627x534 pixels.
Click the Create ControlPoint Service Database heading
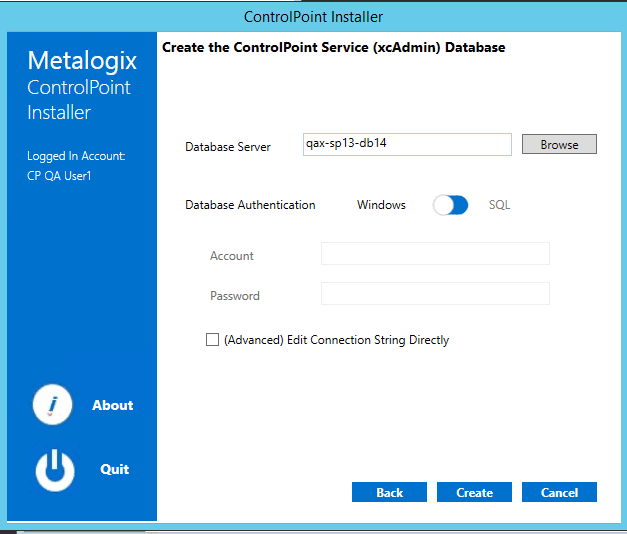[x=333, y=47]
